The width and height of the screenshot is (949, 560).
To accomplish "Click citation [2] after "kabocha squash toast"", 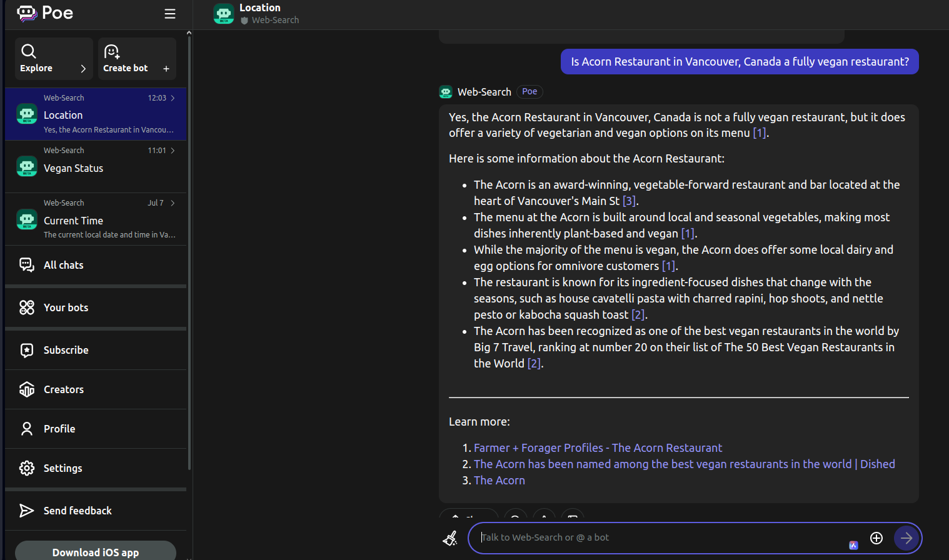I will coord(638,315).
